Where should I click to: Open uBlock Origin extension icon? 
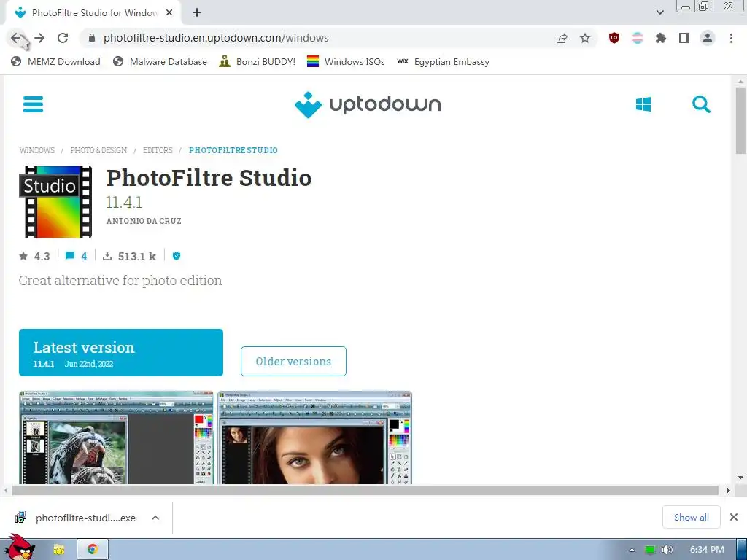(x=614, y=38)
